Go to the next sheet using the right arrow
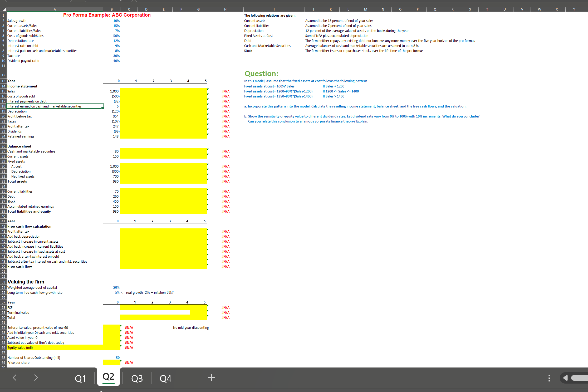Viewport: 588px width, 392px height. pos(36,378)
